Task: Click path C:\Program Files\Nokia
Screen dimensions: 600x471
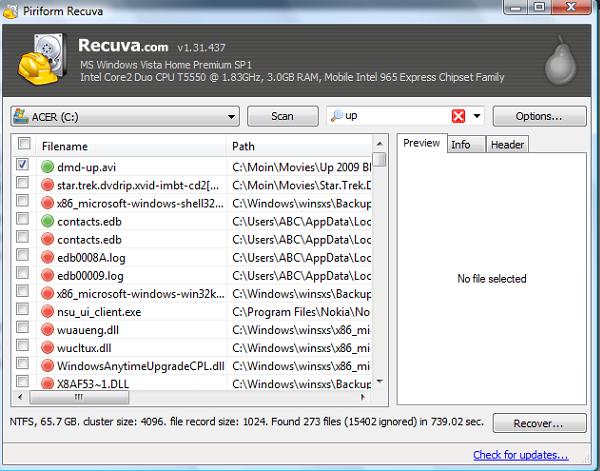Action: coord(301,312)
